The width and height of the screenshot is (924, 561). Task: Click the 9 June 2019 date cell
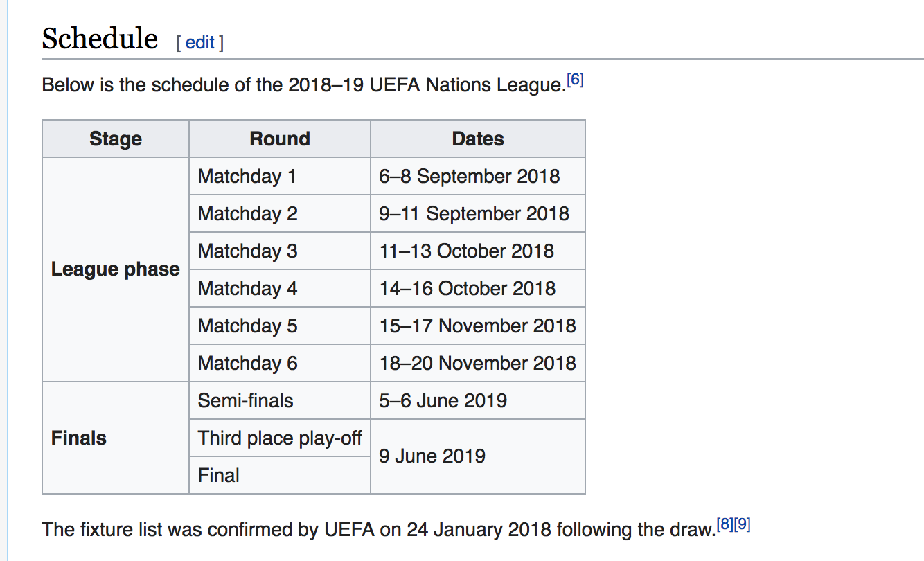click(432, 456)
